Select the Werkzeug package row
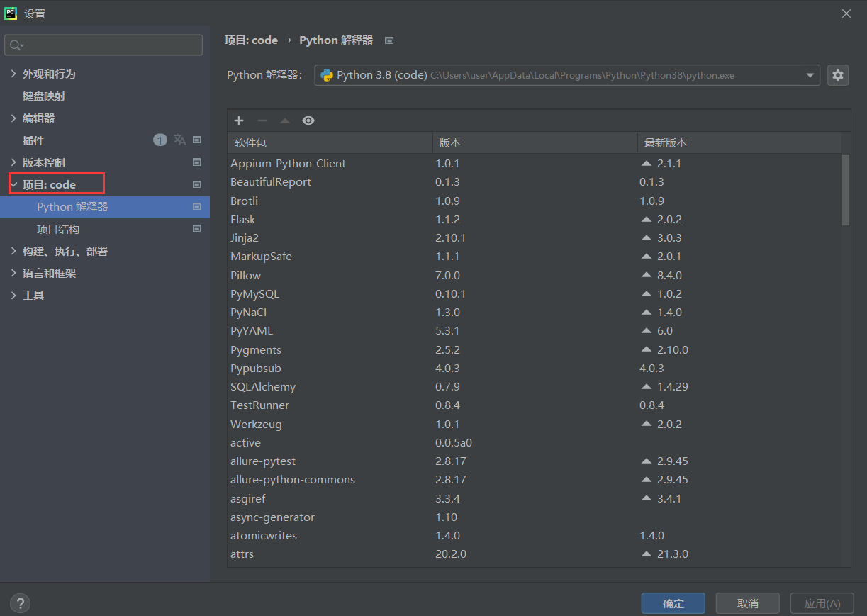867x616 pixels. (535, 424)
